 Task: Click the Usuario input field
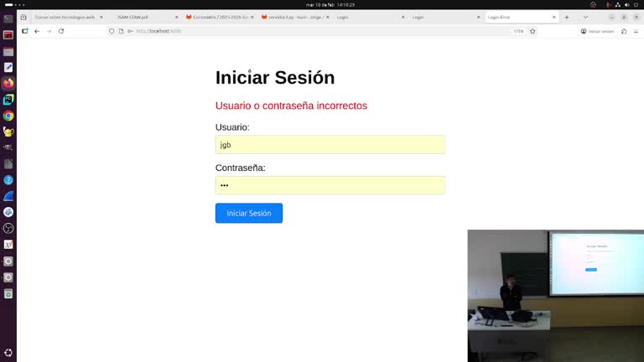click(330, 145)
